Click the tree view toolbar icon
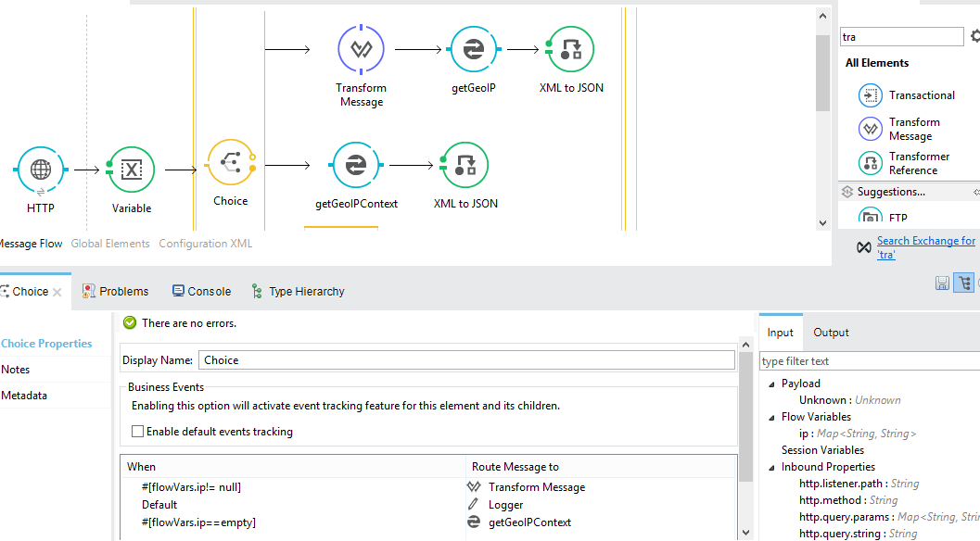Screen dimensions: 980x541 point(964,283)
